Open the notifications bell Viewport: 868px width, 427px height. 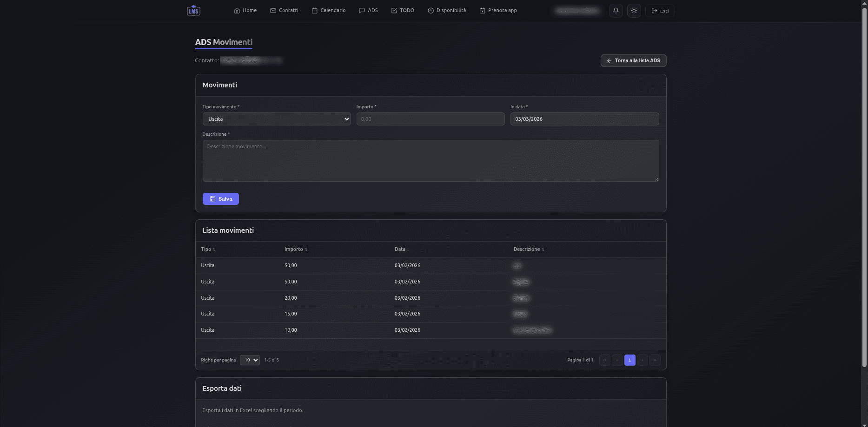pos(616,11)
